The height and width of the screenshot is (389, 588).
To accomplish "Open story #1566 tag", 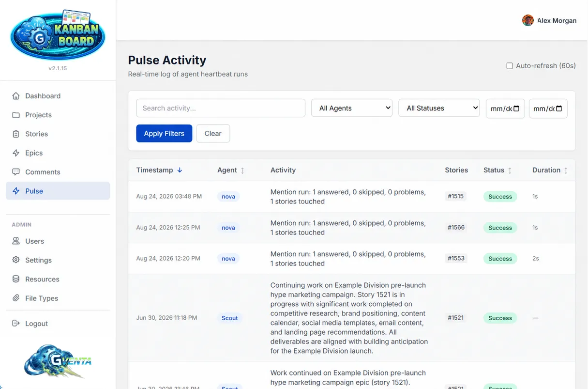I will point(456,227).
